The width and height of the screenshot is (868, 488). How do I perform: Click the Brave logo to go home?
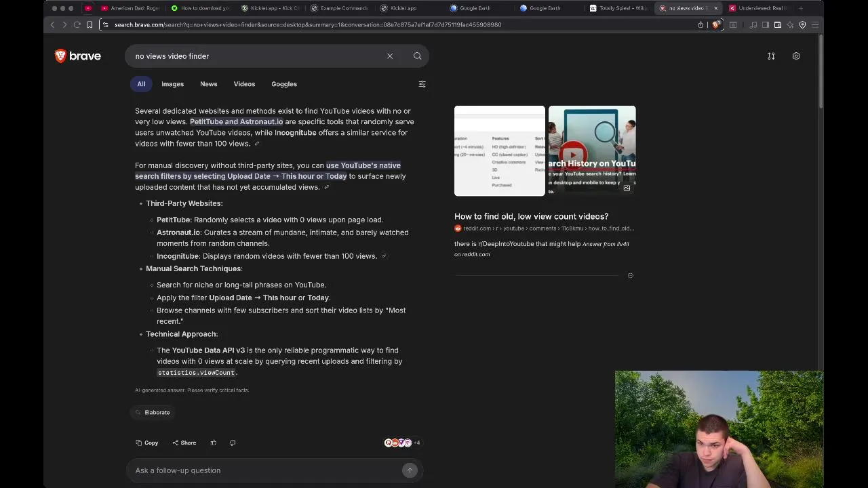click(x=77, y=56)
